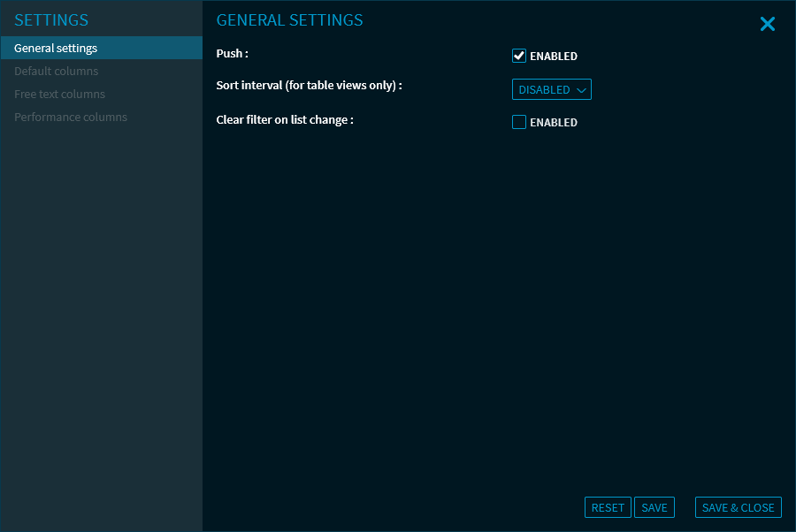This screenshot has width=796, height=532.
Task: Click the DISABLED text in the Sort interval combo box
Action: [544, 90]
